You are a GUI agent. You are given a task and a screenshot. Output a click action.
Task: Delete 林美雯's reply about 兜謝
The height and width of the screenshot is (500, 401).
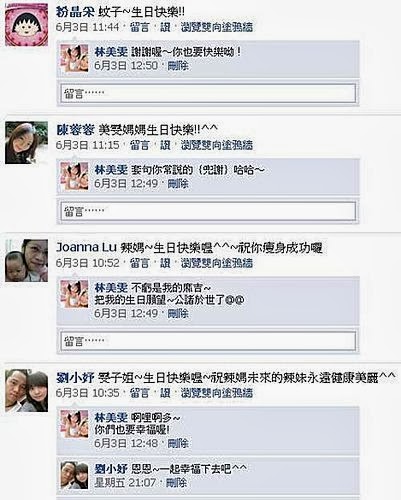178,184
